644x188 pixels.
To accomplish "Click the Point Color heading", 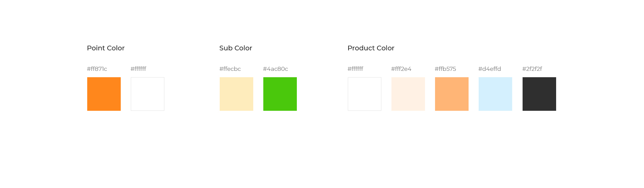I will point(106,48).
